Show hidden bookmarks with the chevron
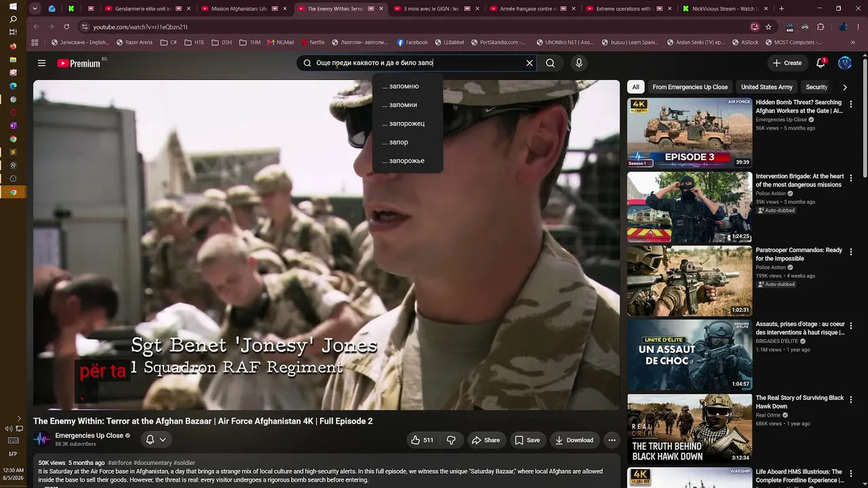The image size is (868, 488). (x=853, y=42)
